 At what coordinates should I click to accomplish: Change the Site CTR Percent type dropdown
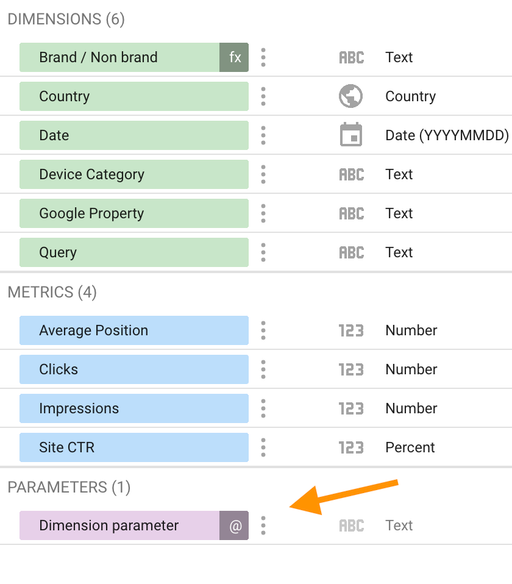tap(410, 447)
